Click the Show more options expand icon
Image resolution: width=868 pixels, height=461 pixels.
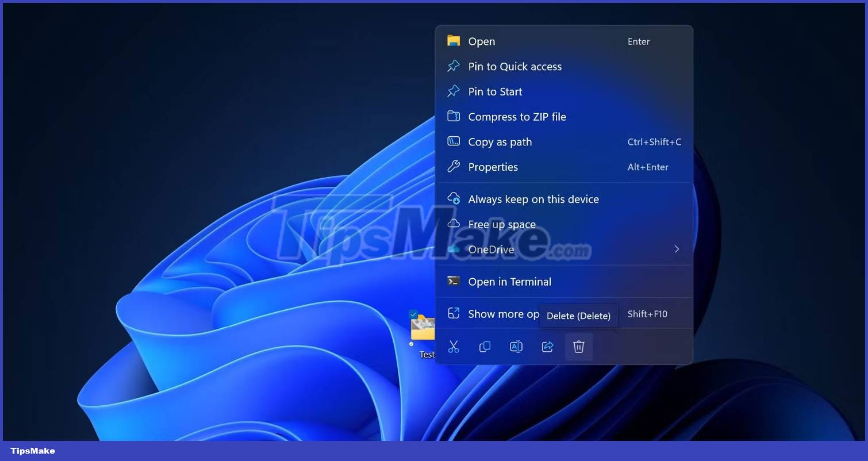tap(454, 313)
